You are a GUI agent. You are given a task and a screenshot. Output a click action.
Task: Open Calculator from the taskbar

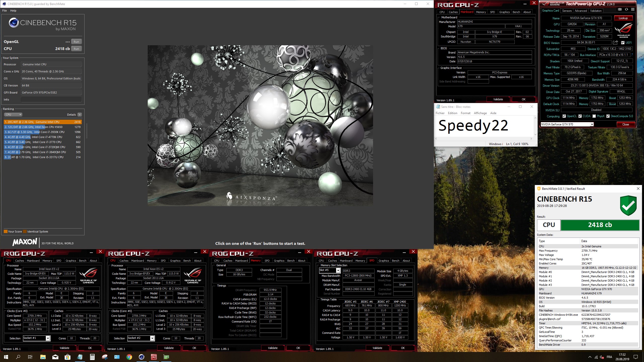pyautogui.click(x=92, y=357)
